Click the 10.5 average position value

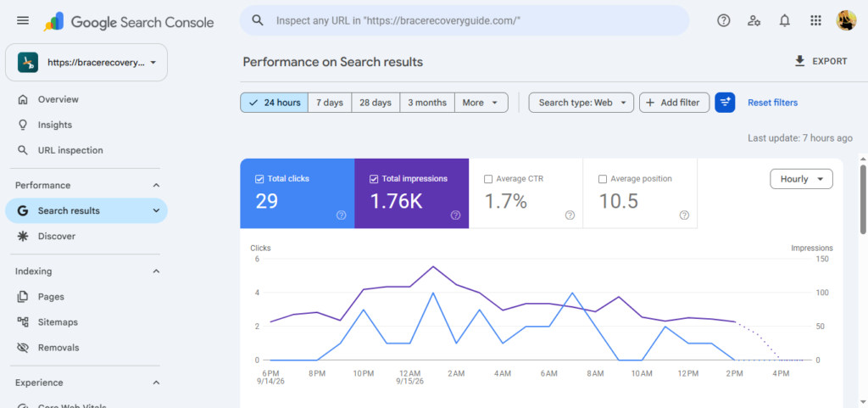click(618, 202)
